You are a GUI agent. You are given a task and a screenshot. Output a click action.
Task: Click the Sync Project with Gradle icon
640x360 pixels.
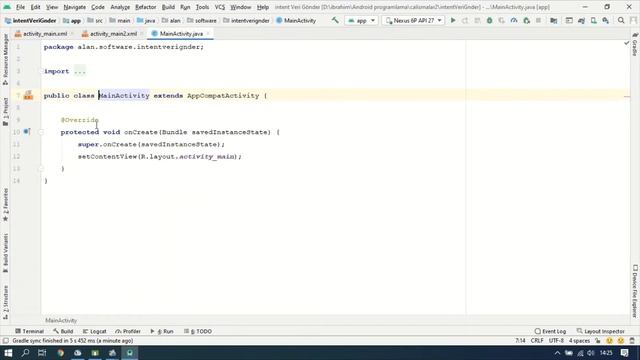pos(582,20)
